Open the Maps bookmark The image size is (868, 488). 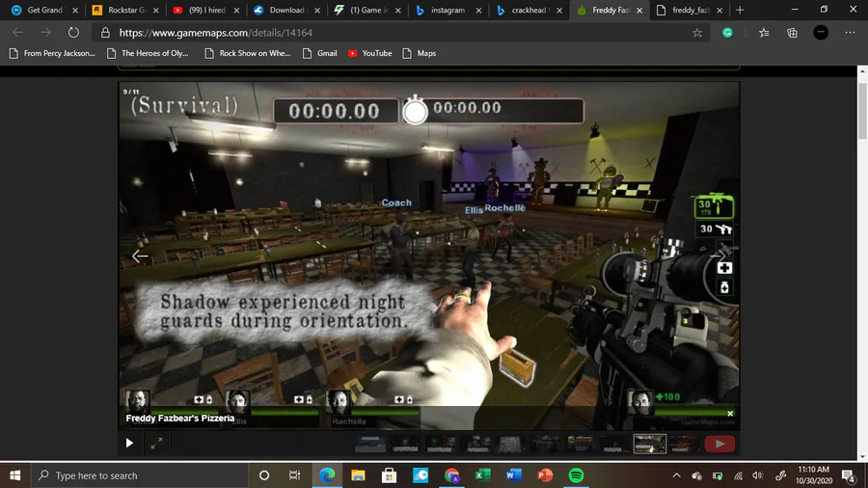420,53
